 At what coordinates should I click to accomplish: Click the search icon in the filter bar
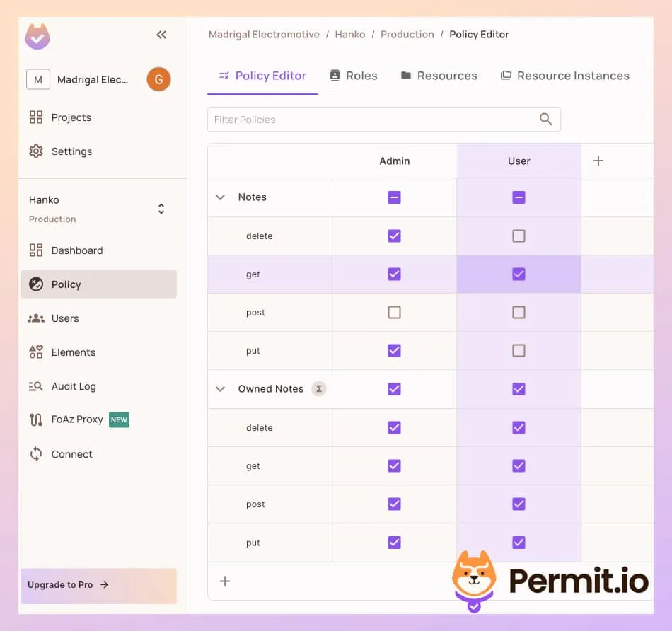click(x=545, y=119)
